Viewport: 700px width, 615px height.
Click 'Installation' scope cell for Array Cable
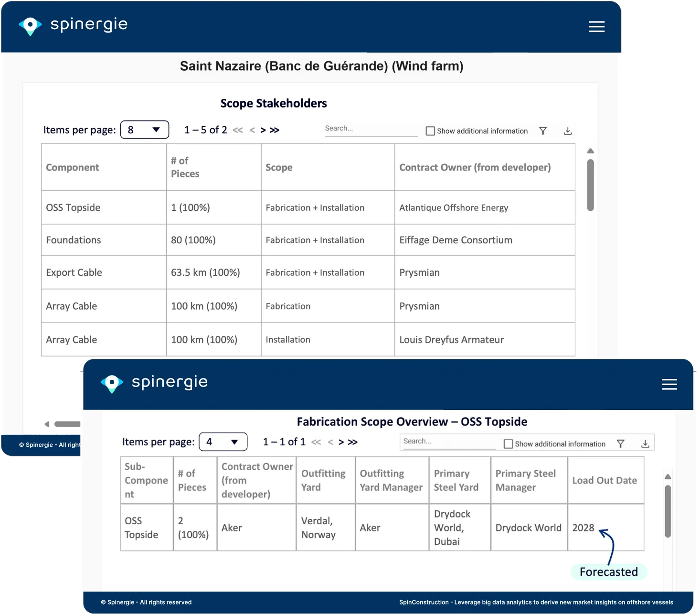tap(328, 340)
